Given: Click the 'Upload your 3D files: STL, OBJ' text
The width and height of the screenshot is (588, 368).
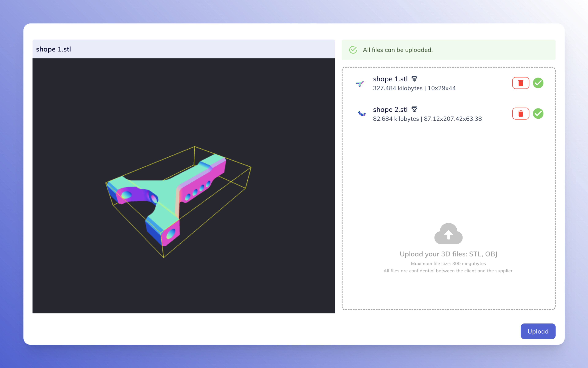Looking at the screenshot, I should pyautogui.click(x=448, y=254).
